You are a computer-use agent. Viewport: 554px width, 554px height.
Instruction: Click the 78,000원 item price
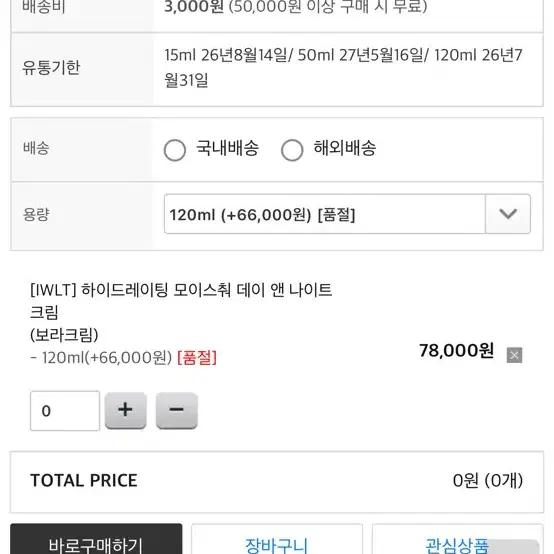tap(456, 350)
